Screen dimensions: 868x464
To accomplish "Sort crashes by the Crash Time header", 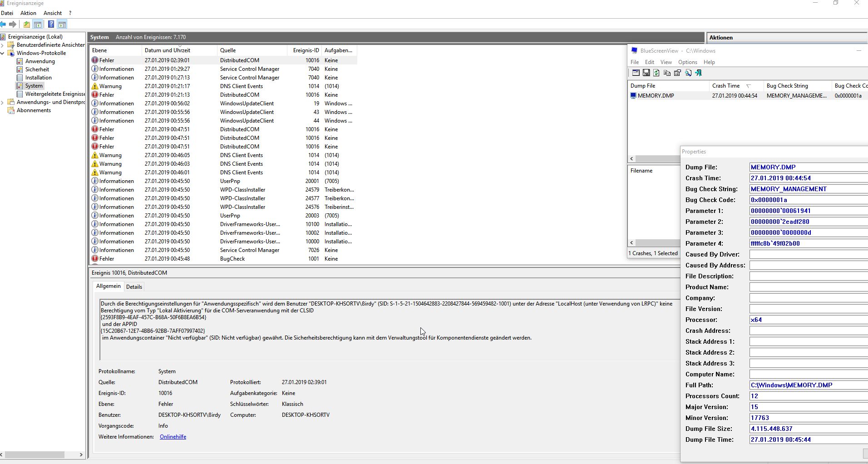I will pos(736,86).
